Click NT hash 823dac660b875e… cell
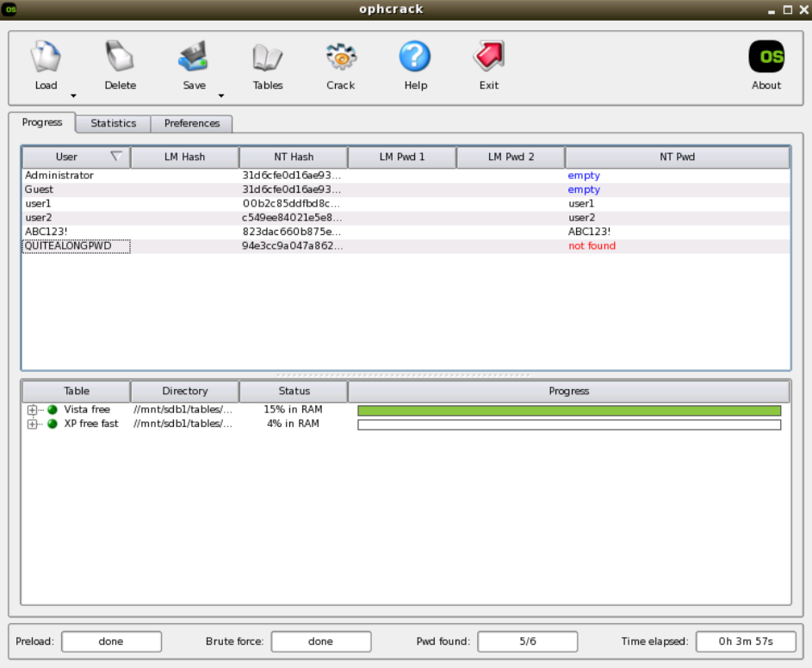Image resolution: width=812 pixels, height=668 pixels. (292, 232)
